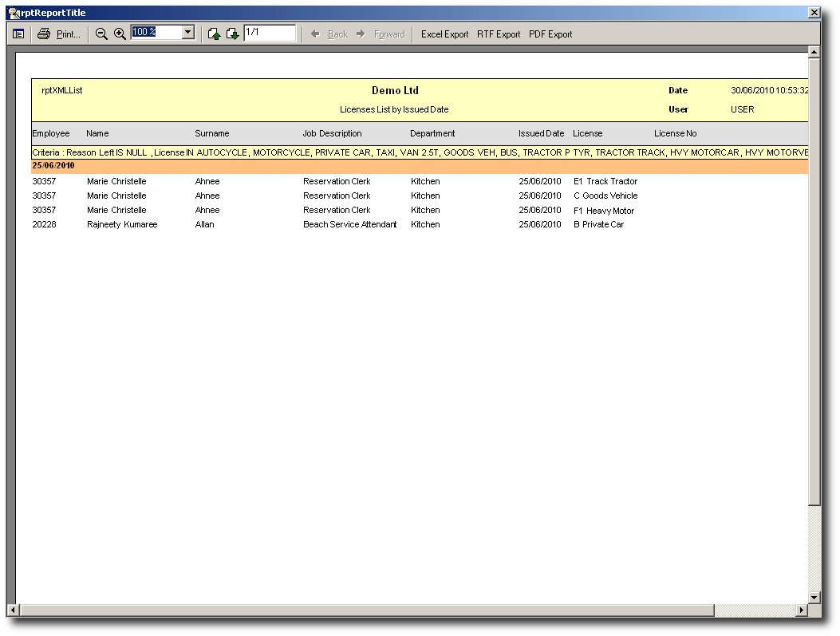840x636 pixels.
Task: Click the Print button with printer icon
Action: (59, 34)
